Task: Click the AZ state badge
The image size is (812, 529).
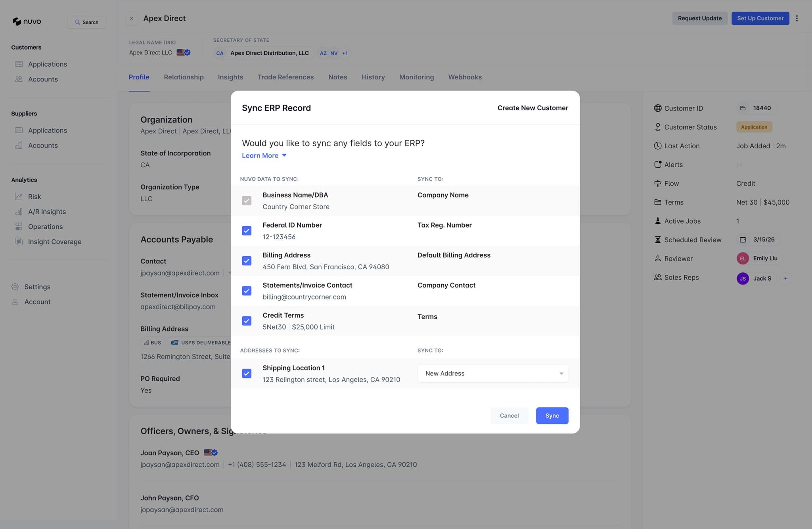Action: (x=323, y=53)
